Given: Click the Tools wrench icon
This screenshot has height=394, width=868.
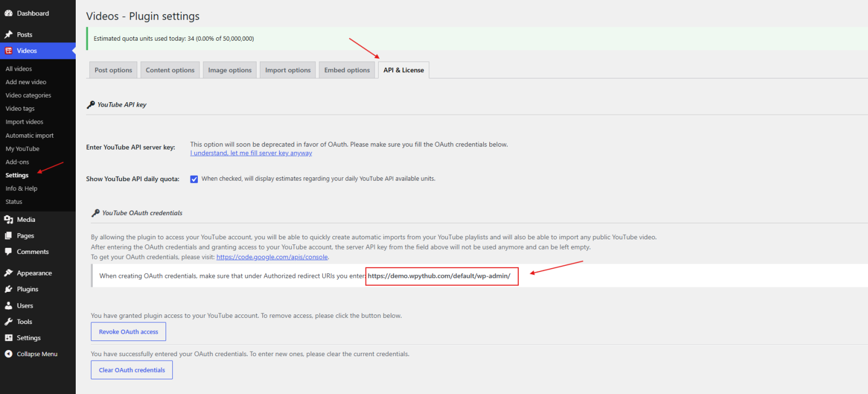Looking at the screenshot, I should [8, 322].
